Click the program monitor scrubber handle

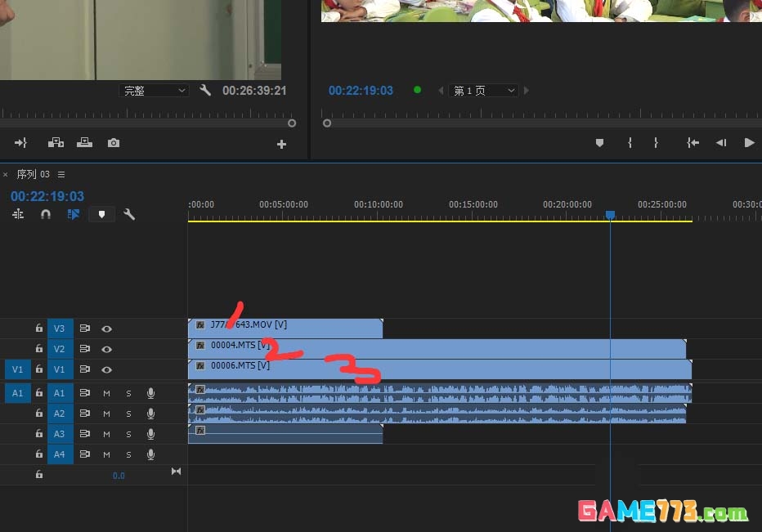pos(327,123)
